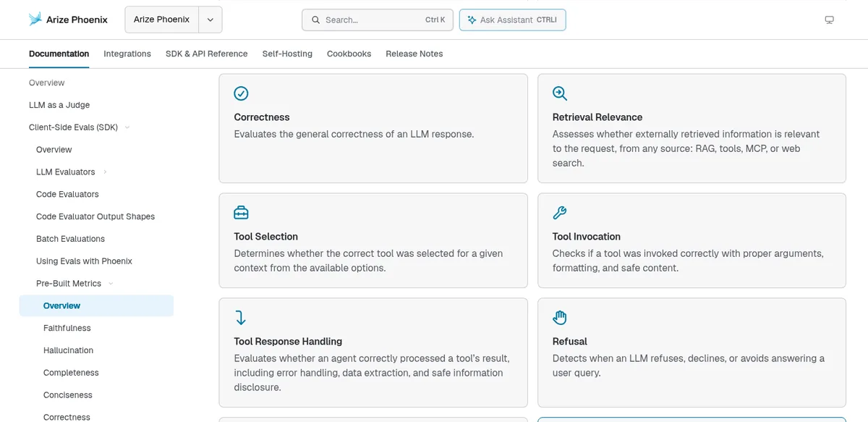
Task: Click the Tool Response Handling arrow icon
Action: pos(241,318)
